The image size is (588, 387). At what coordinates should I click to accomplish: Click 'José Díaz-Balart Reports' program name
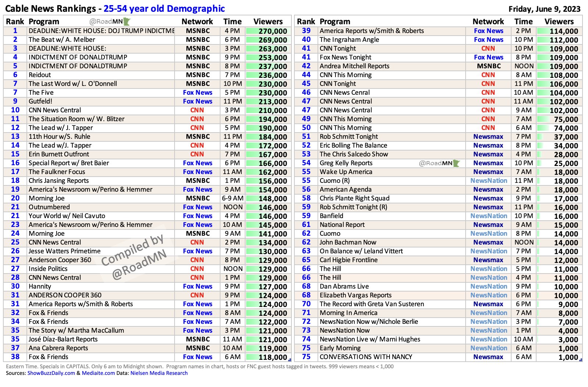(63, 339)
